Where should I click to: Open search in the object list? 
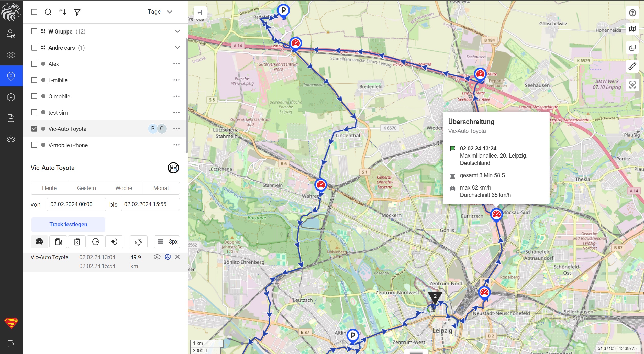[x=48, y=12]
